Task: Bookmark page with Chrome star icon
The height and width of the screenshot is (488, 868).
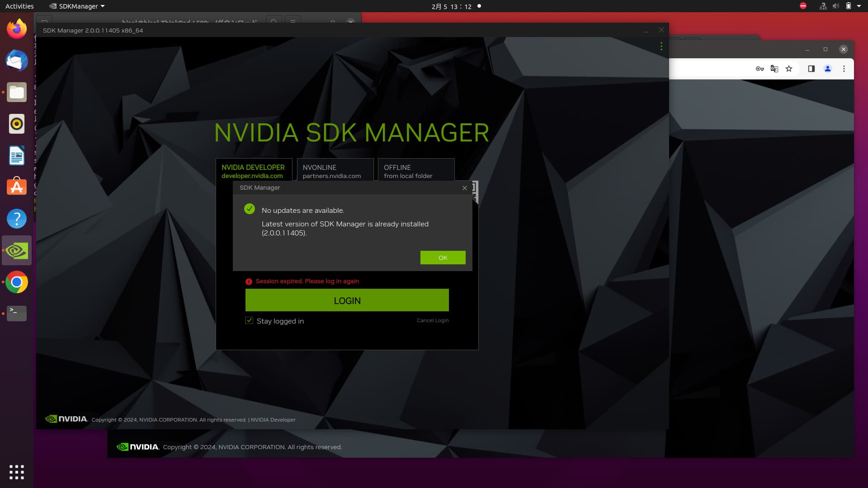Action: (x=789, y=69)
